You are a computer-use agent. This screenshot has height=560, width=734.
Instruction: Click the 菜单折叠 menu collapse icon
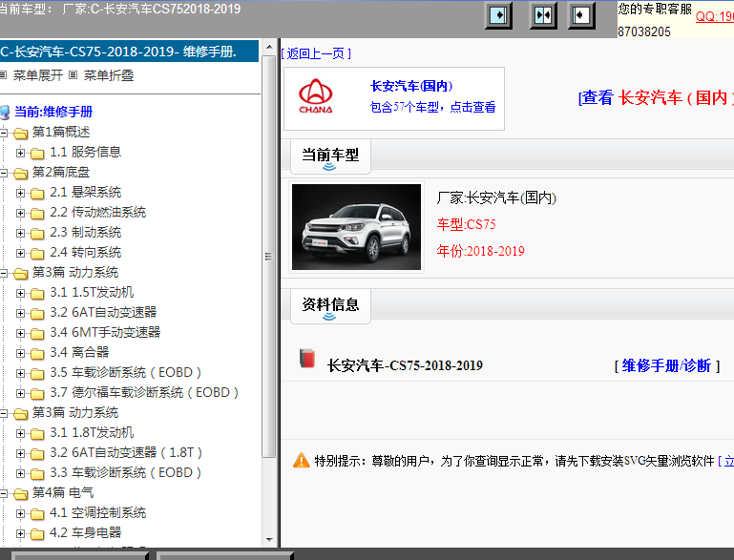pos(73,74)
